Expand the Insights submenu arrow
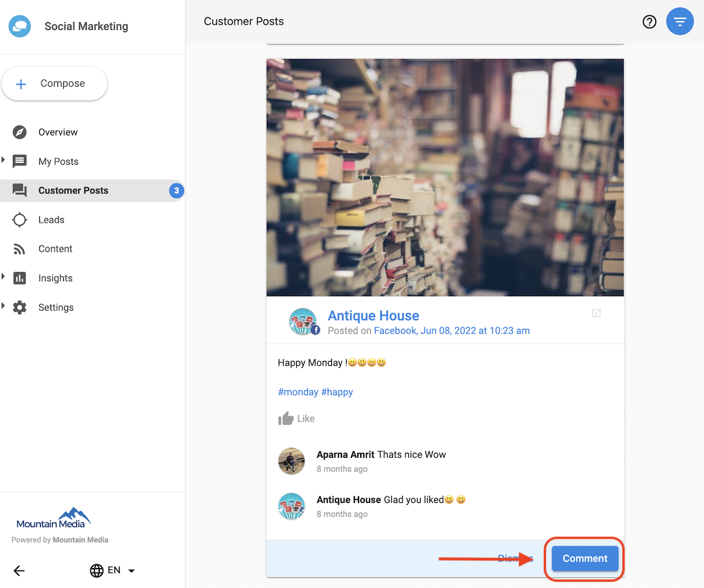Viewport: 704px width, 588px height. (x=4, y=276)
